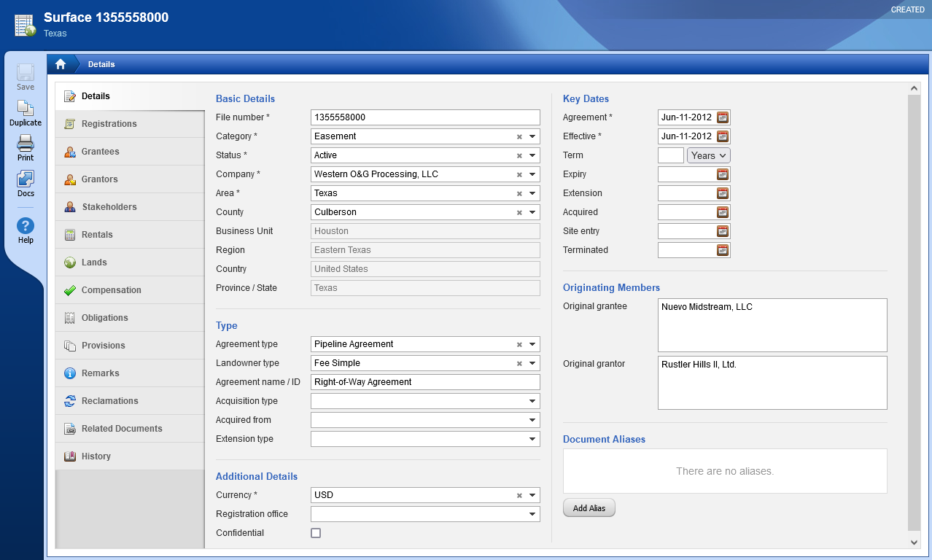Open the Acquisition type dropdown

533,400
